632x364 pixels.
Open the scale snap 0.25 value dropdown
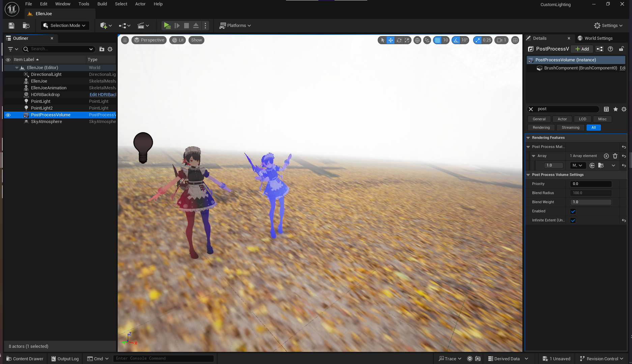point(487,40)
